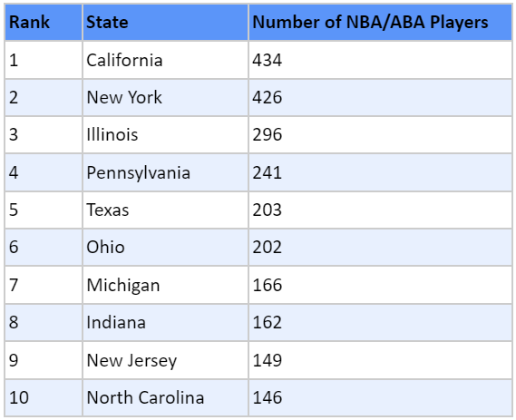Select the Ohio cell
Image resolution: width=516 pixels, height=420 pixels.
tap(166, 248)
